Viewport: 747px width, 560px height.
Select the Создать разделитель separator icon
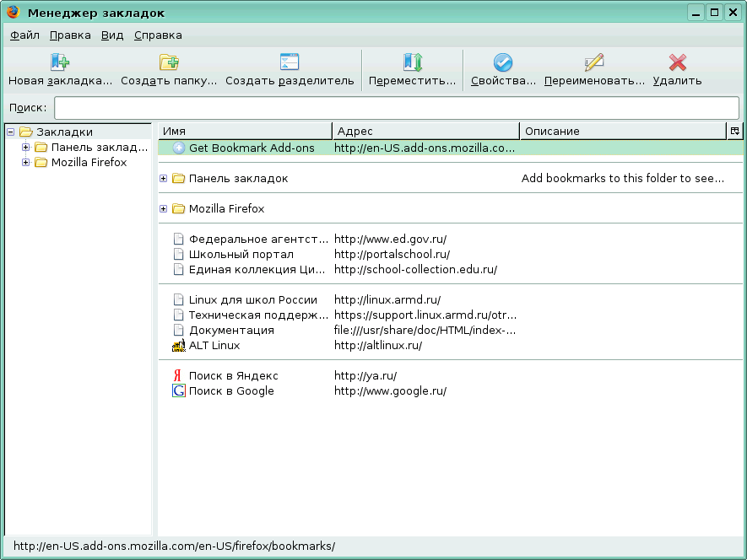click(289, 61)
